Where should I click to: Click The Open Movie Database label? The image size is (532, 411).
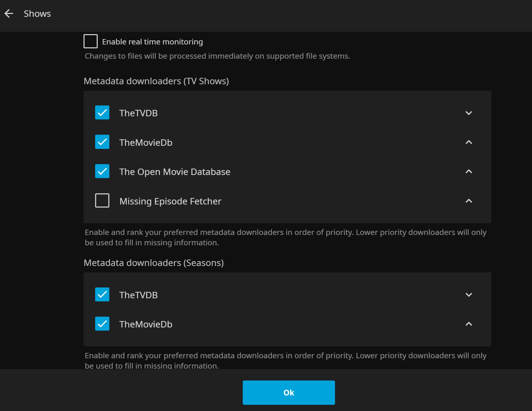[174, 172]
